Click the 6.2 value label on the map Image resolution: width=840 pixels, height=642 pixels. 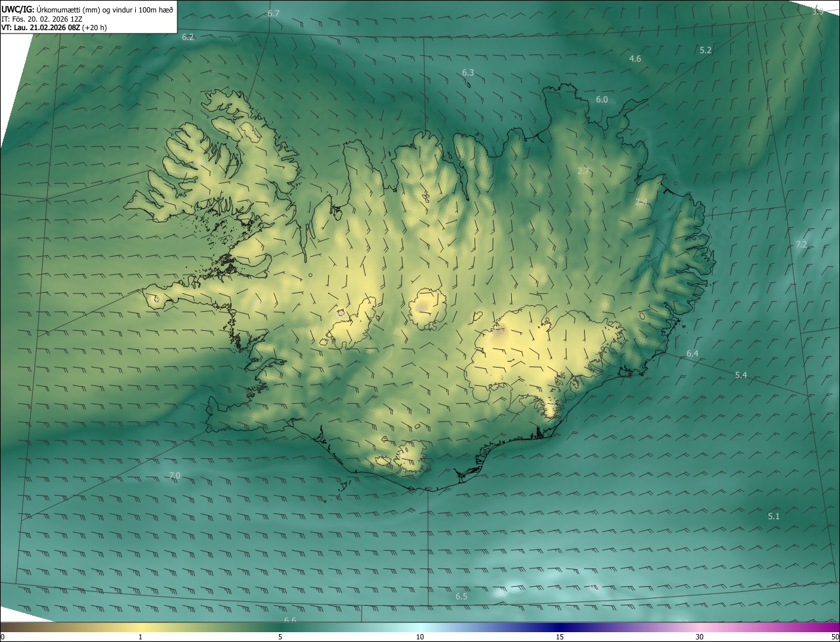pos(188,37)
